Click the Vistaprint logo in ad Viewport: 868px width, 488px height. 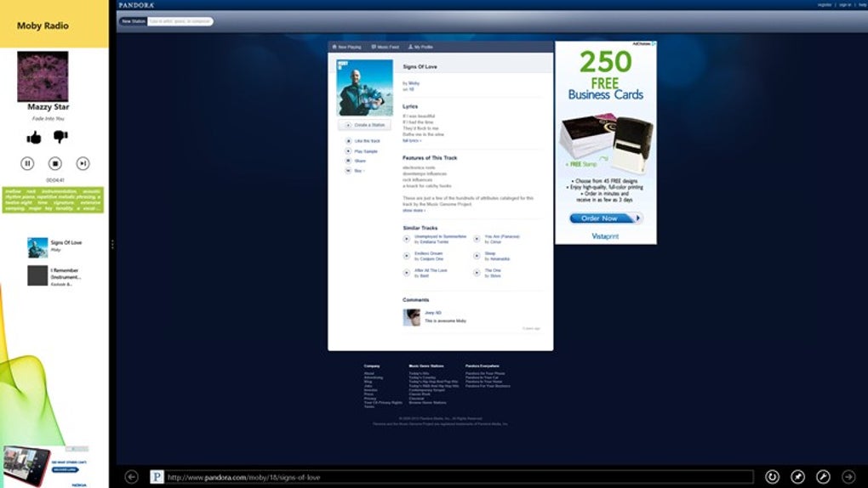coord(605,236)
